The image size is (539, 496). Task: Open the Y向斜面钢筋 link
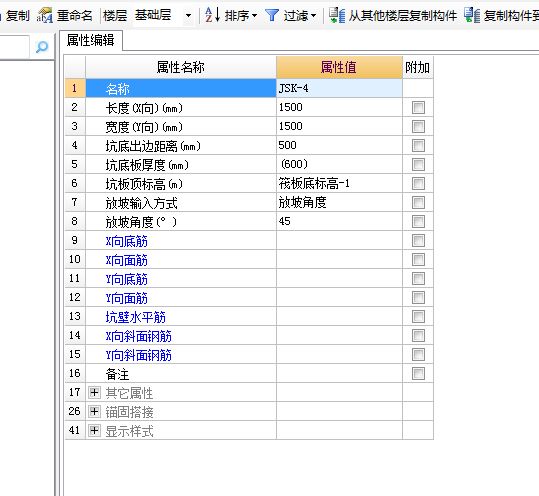click(x=139, y=355)
